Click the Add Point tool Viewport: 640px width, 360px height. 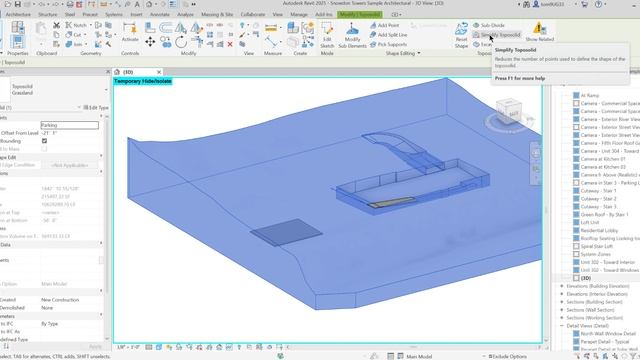click(384, 25)
